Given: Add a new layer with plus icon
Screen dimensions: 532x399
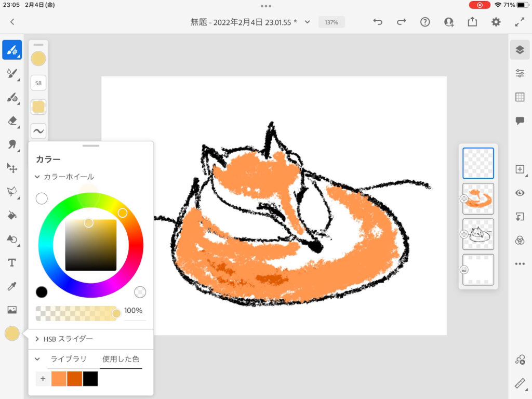Looking at the screenshot, I should click(520, 169).
